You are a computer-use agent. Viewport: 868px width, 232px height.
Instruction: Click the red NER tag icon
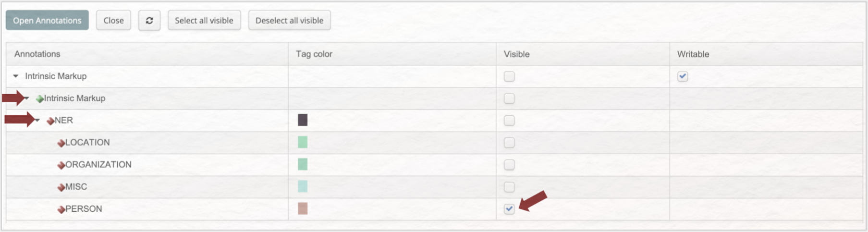[x=50, y=121]
